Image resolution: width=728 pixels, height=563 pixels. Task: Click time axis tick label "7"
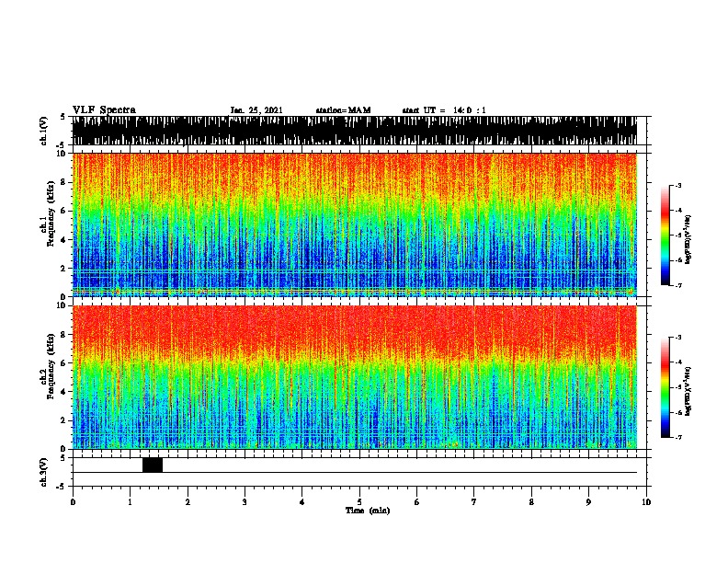coord(474,502)
